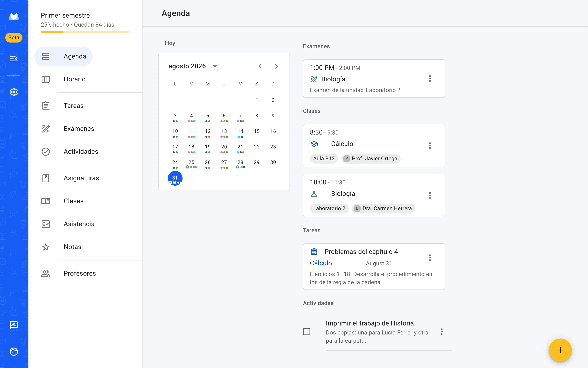
Task: Click the Exámenes pencil sidebar icon
Action: click(x=46, y=129)
